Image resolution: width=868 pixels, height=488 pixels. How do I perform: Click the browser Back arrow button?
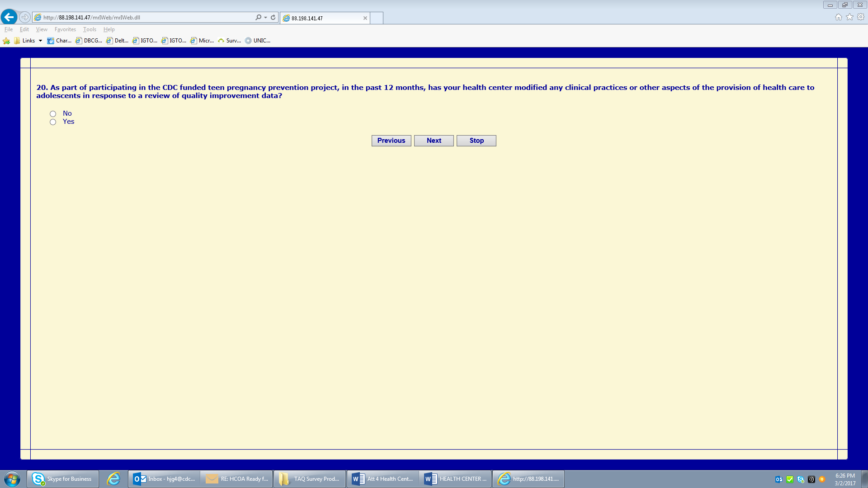pyautogui.click(x=9, y=17)
